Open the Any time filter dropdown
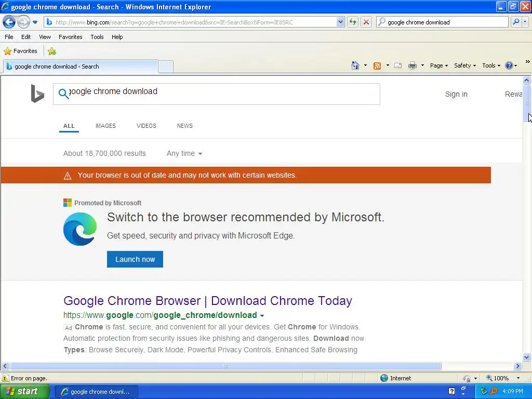The width and height of the screenshot is (532, 399). pos(184,153)
